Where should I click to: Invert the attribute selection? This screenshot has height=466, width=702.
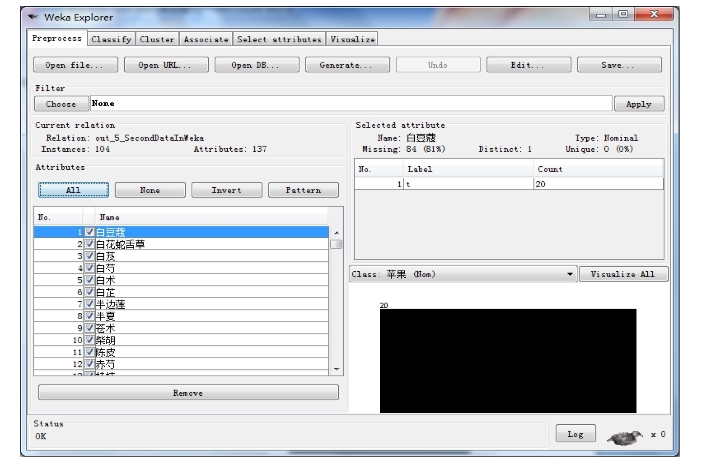227,190
